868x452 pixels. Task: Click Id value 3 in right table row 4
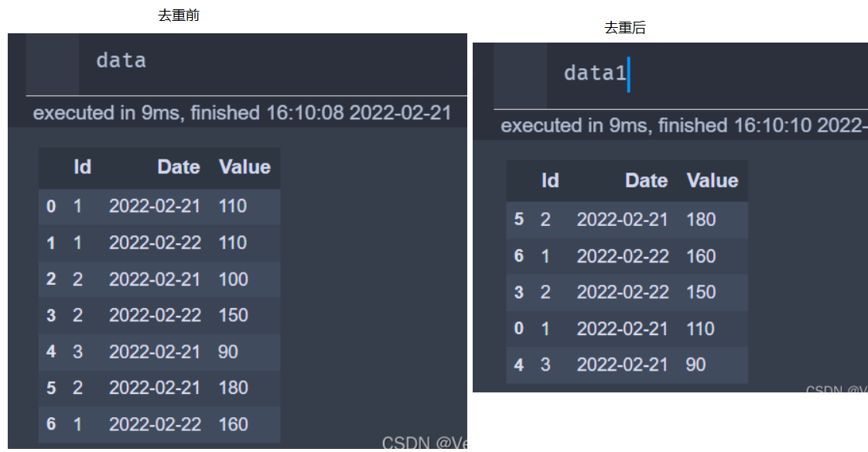pyautogui.click(x=545, y=365)
